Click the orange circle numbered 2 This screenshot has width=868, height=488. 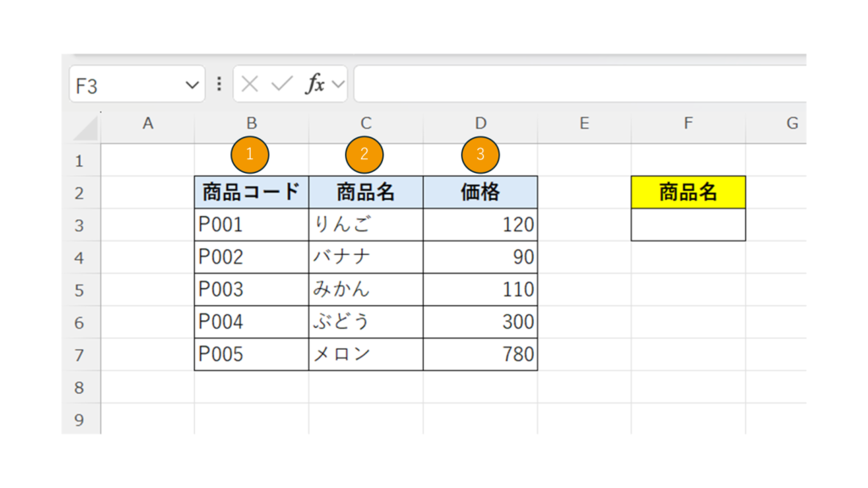point(364,155)
